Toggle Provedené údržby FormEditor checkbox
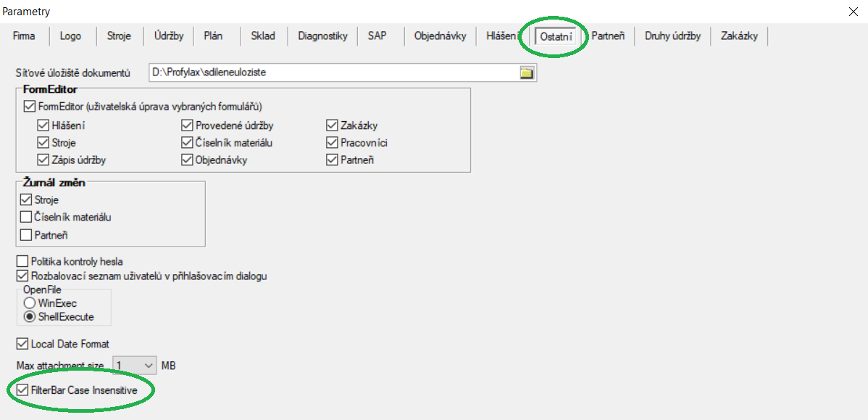 click(x=187, y=125)
